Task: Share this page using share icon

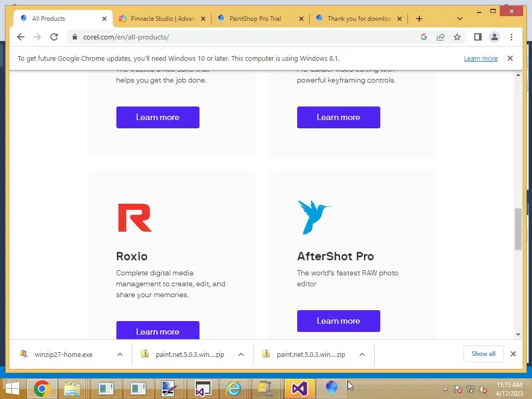Action: click(x=441, y=37)
